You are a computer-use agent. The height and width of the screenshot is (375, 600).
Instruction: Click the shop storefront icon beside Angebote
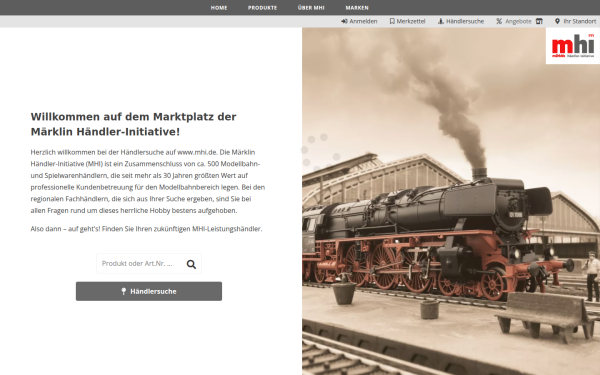(539, 21)
